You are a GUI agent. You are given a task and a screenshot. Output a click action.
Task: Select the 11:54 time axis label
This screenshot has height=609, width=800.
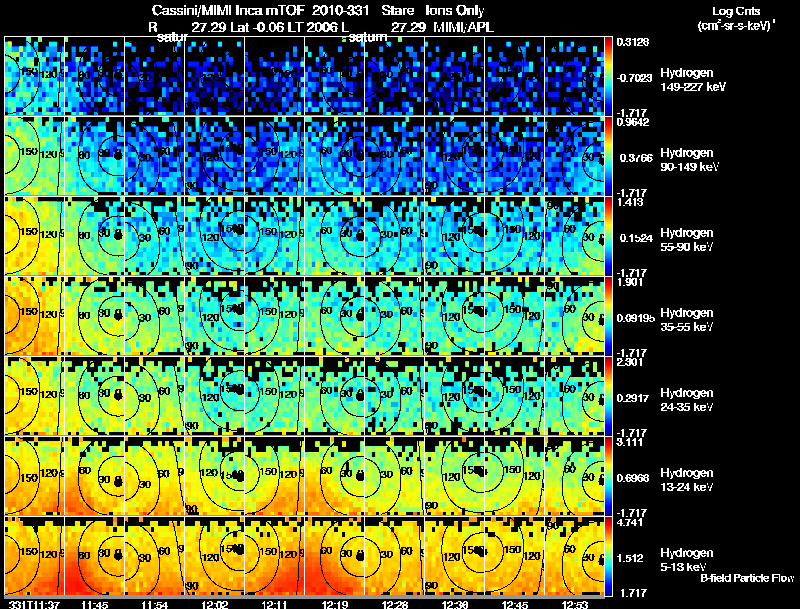coord(155,604)
